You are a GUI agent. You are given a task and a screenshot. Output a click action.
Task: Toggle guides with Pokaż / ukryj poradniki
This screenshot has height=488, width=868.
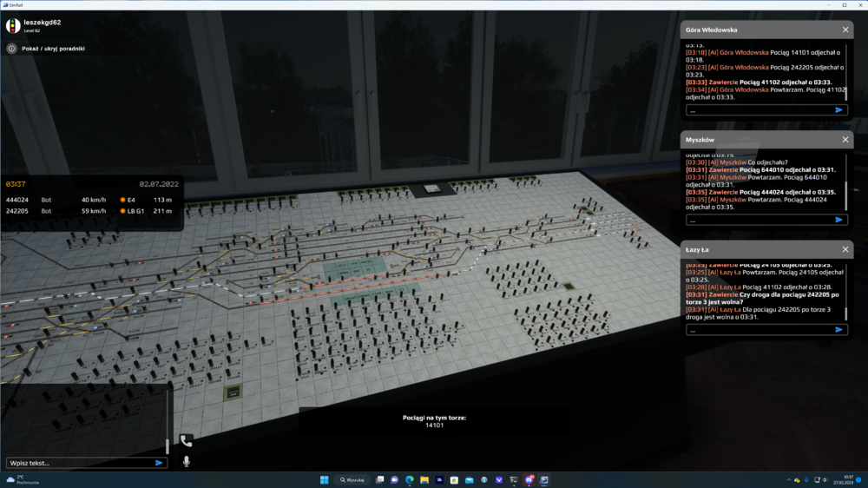(x=53, y=49)
